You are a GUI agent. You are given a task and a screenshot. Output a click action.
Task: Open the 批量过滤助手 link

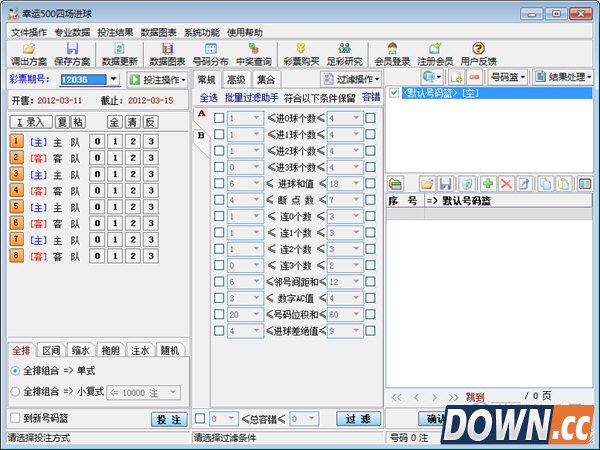[251, 98]
